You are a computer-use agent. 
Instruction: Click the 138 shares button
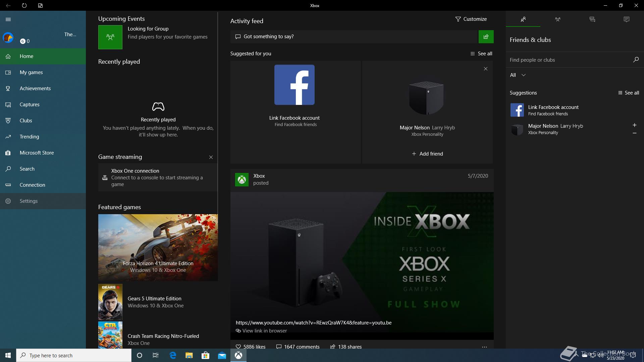point(346,347)
